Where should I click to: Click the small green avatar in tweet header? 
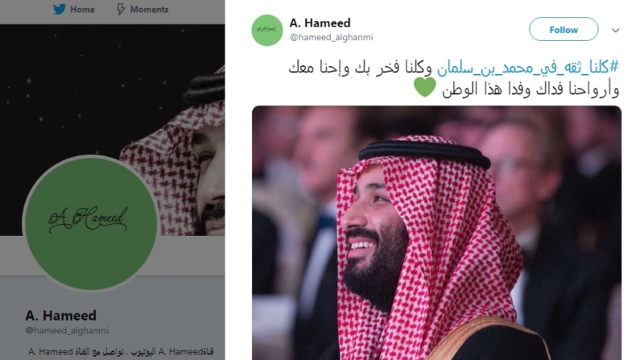click(x=267, y=30)
